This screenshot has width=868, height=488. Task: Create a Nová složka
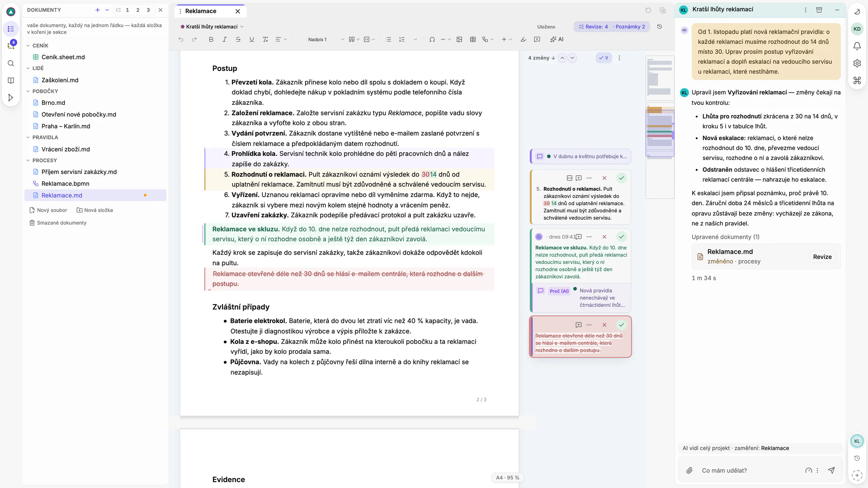click(95, 210)
